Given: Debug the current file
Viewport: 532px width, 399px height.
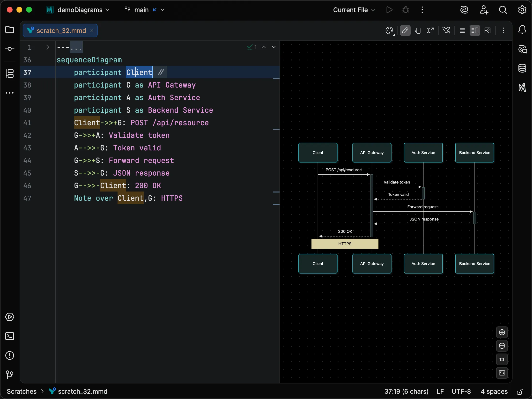Looking at the screenshot, I should click(x=406, y=10).
